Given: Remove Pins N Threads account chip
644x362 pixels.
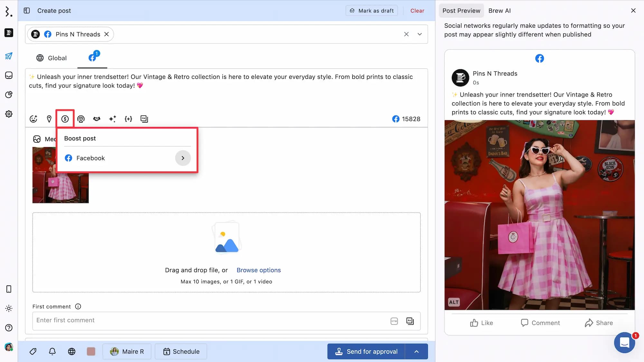Looking at the screenshot, I should [107, 34].
